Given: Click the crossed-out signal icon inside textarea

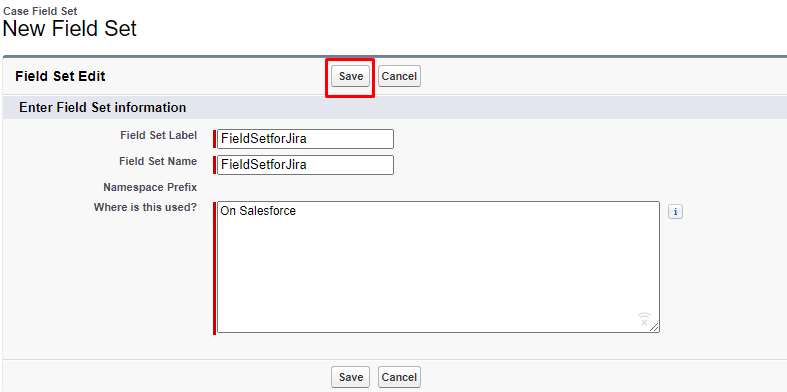Looking at the screenshot, I should [644, 319].
